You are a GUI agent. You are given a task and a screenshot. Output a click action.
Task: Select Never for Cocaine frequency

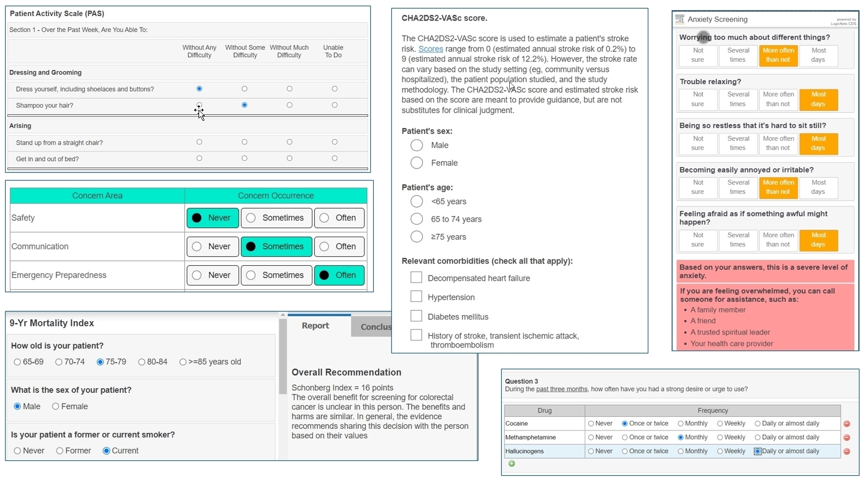(x=591, y=424)
